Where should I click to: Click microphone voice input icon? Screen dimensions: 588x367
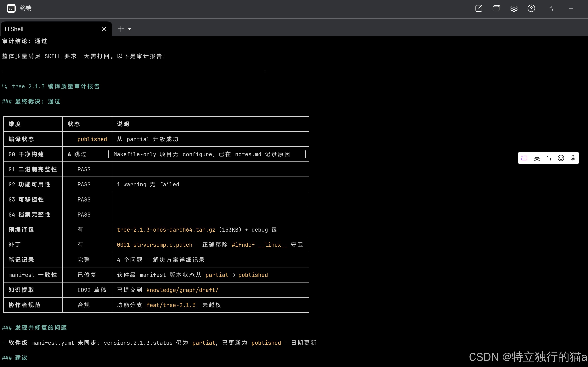point(573,158)
